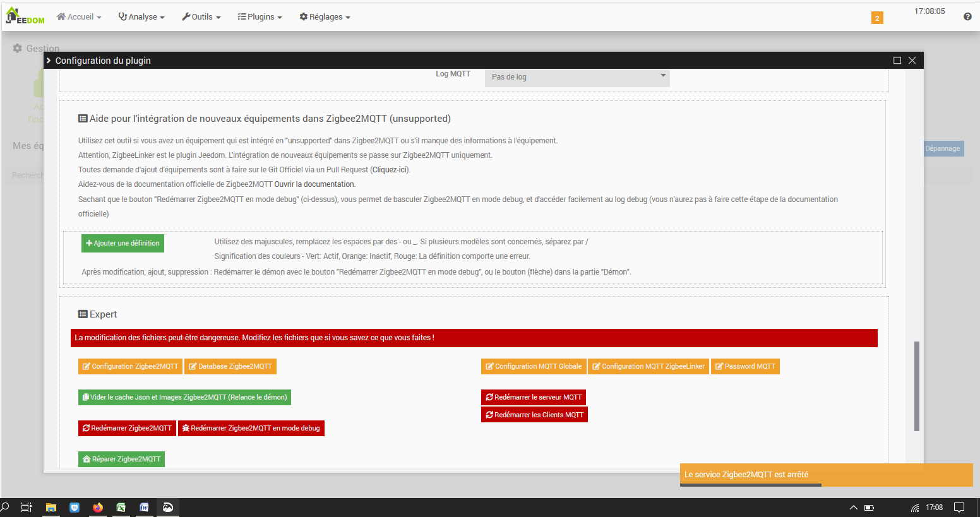980x517 pixels.
Task: Open the Analyse menu
Action: click(141, 17)
